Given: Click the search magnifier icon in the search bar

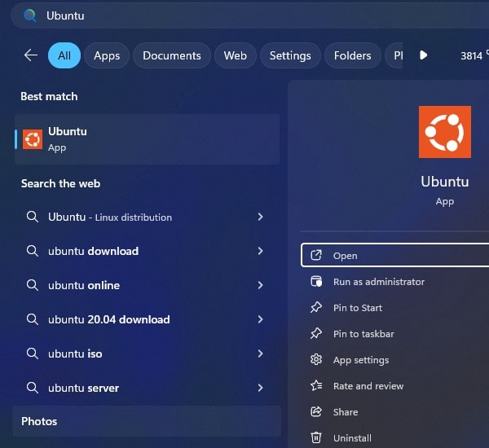Looking at the screenshot, I should click(29, 15).
